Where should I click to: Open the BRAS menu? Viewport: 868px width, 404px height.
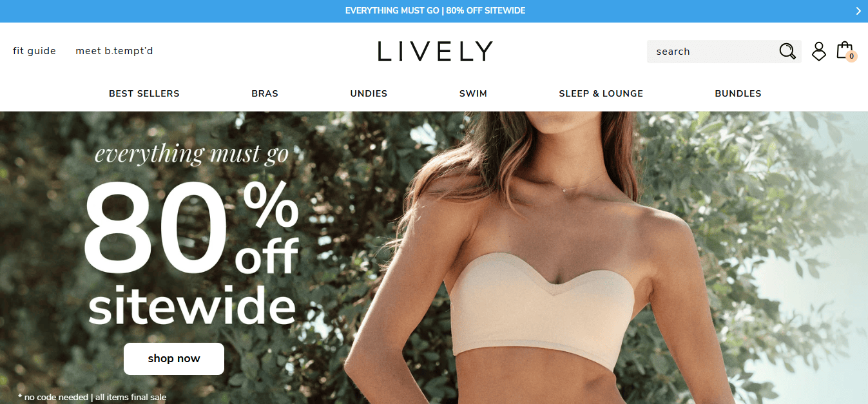pyautogui.click(x=265, y=93)
